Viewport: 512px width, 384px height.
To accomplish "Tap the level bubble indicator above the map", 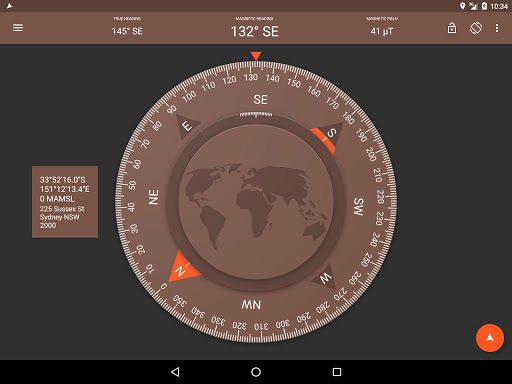I will [256, 115].
